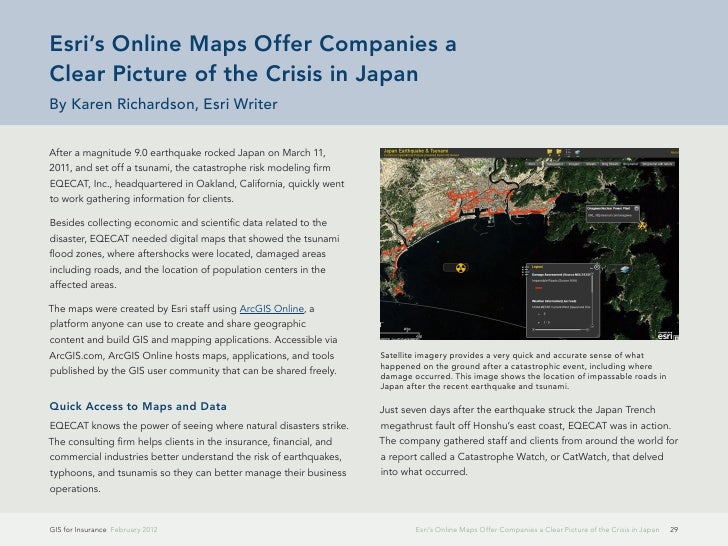Click the globe icon in the map toolbar
The image size is (728, 546).
(578, 152)
